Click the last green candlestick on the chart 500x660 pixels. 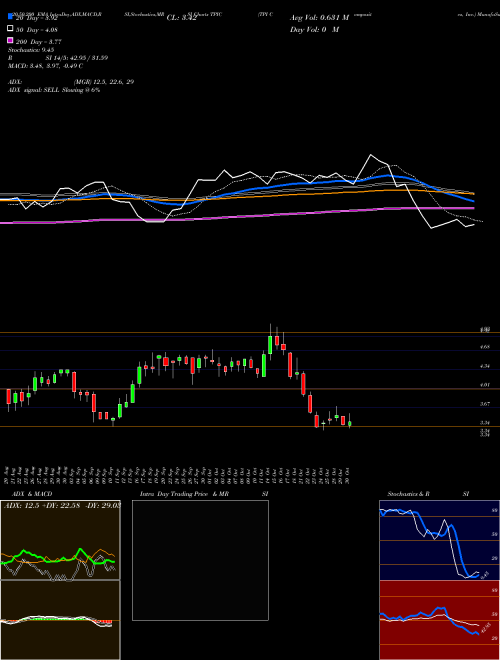click(x=350, y=424)
